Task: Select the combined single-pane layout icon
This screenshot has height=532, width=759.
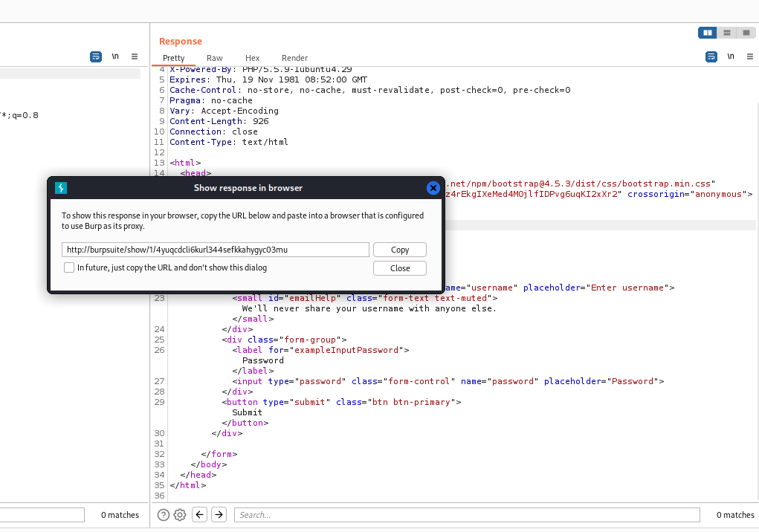Action: (x=746, y=33)
